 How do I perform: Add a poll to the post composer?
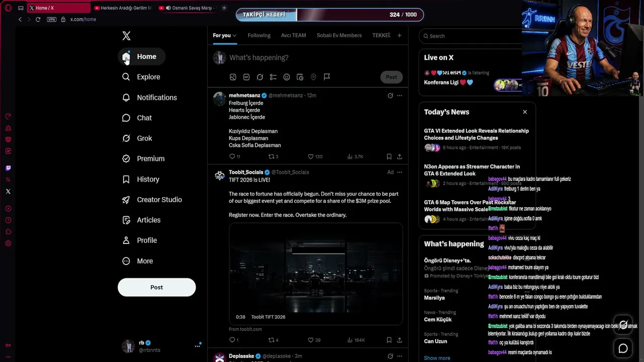pos(273,77)
